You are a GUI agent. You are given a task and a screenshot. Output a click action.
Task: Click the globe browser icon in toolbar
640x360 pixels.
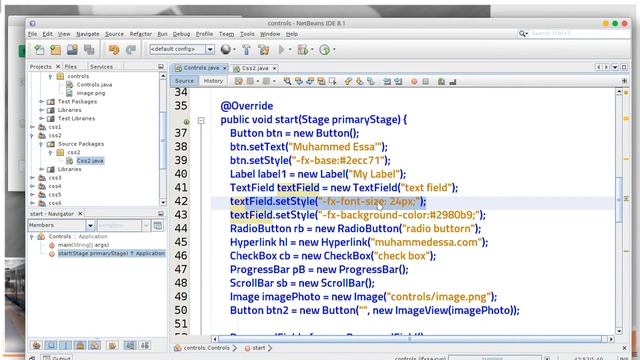pos(226,50)
